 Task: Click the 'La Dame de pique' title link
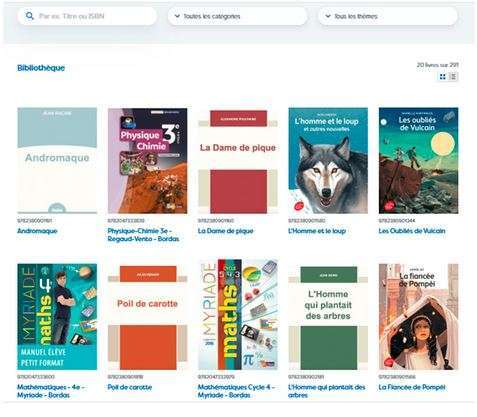[x=226, y=231]
